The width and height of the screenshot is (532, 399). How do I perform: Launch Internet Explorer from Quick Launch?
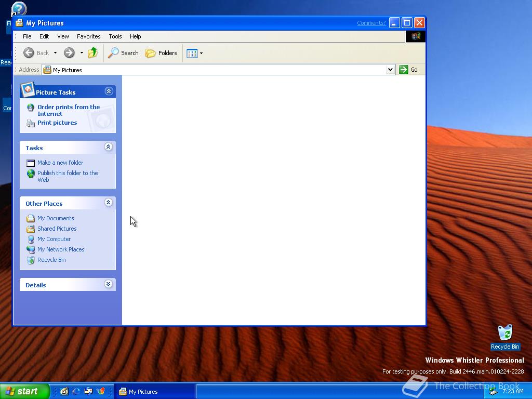[x=76, y=391]
